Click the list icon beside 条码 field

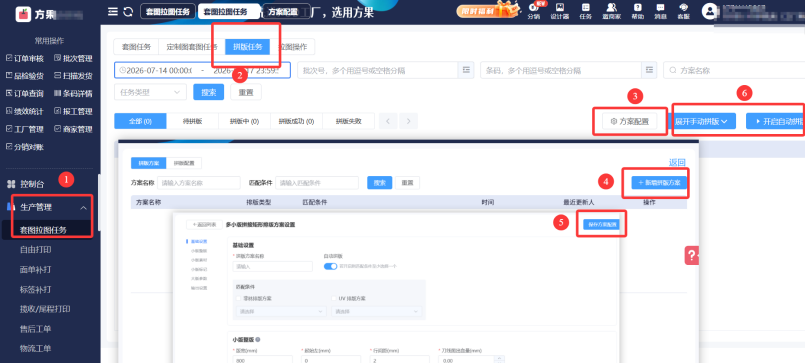[649, 70]
